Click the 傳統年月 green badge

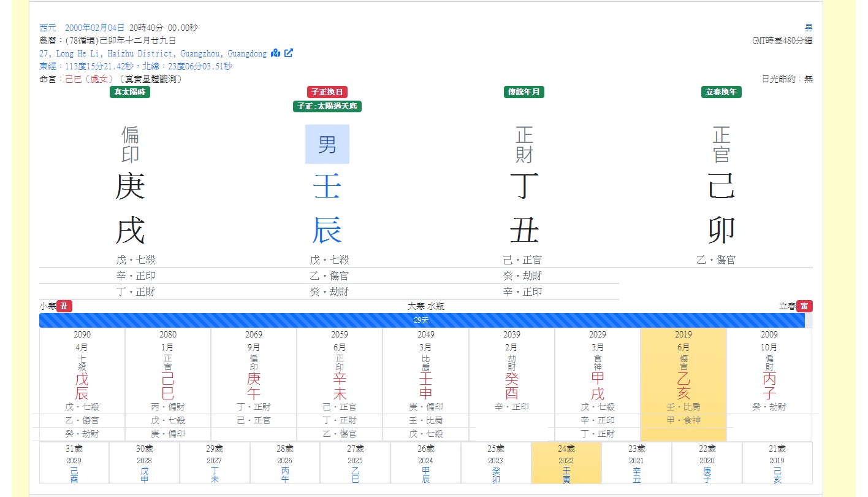(524, 92)
